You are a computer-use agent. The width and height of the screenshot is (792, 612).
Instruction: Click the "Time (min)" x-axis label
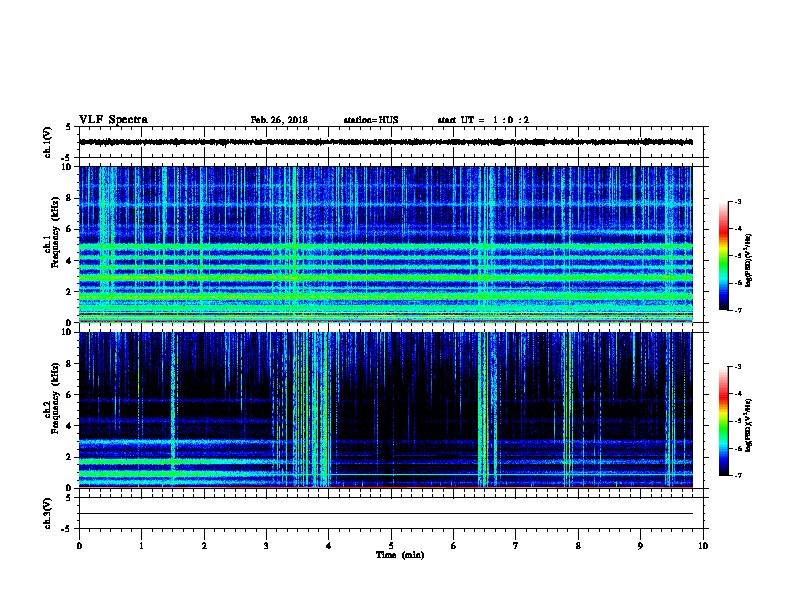coord(400,555)
